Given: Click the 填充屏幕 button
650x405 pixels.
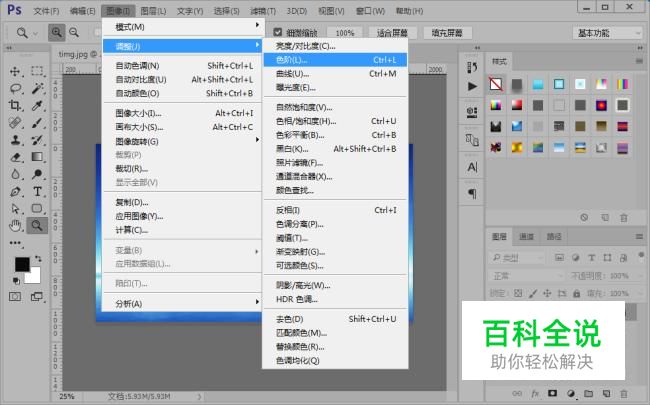Looking at the screenshot, I should click(x=446, y=33).
